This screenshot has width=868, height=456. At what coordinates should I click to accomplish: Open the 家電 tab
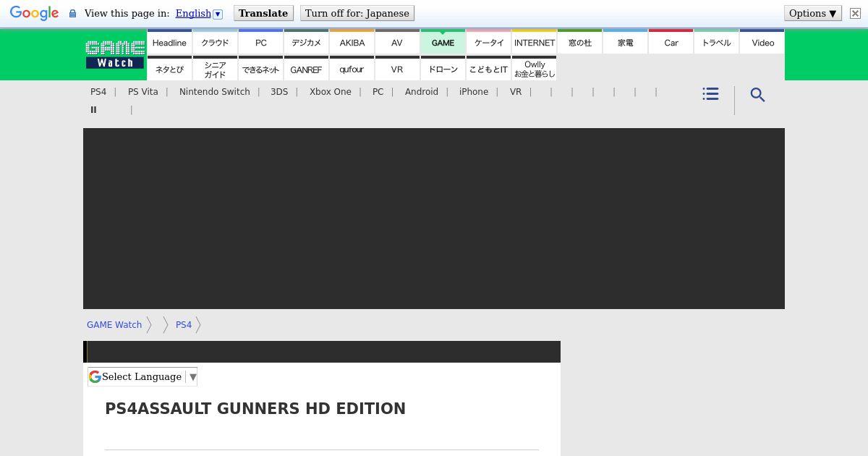pyautogui.click(x=625, y=42)
